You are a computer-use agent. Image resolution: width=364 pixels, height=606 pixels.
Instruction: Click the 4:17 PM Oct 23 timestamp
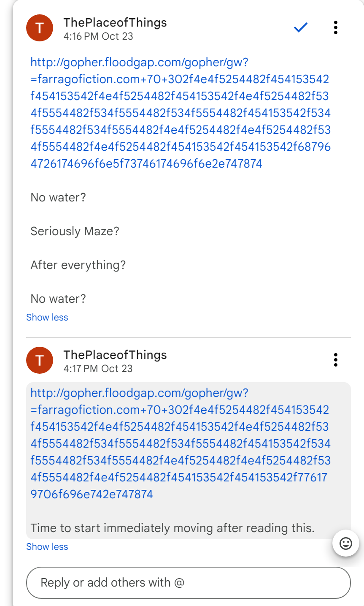click(98, 369)
